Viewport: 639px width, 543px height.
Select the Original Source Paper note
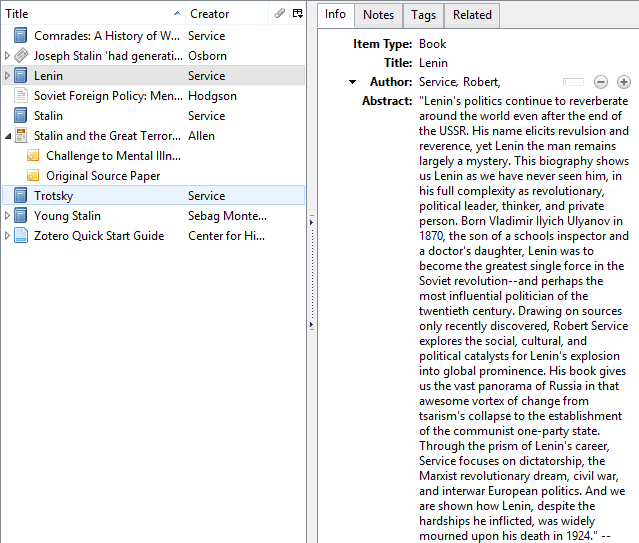point(103,176)
